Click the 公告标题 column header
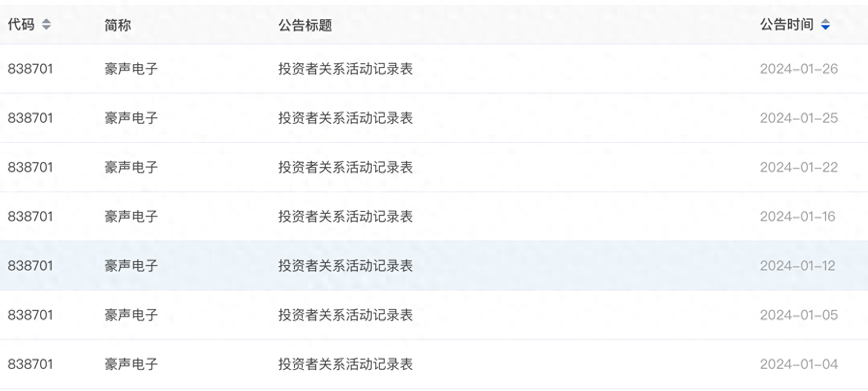Screen dimensions: 868x391 pos(305,25)
